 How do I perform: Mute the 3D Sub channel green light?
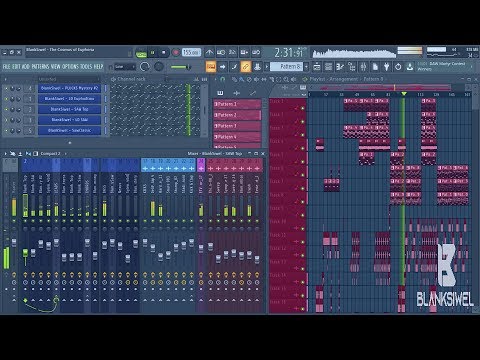click(6, 120)
